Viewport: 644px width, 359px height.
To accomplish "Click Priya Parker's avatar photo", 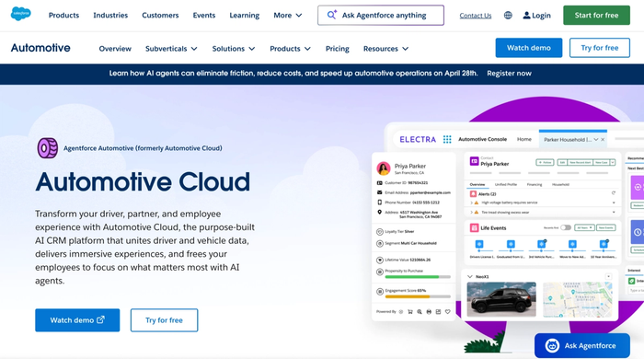I will click(384, 168).
